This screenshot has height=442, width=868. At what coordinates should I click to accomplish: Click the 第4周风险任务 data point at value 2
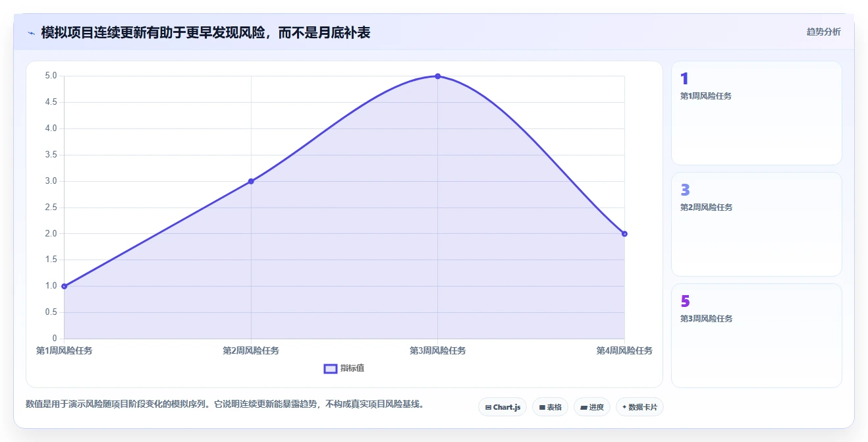coord(624,234)
